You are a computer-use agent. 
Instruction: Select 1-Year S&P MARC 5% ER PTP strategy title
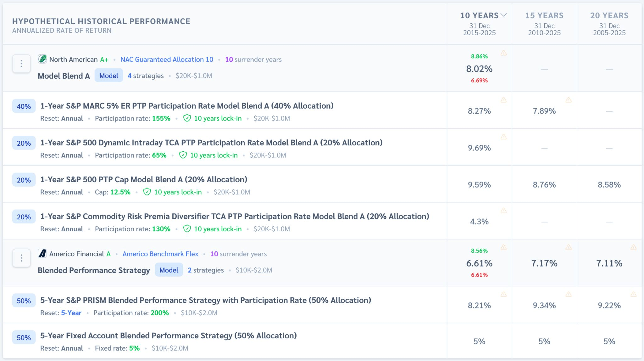click(x=187, y=106)
